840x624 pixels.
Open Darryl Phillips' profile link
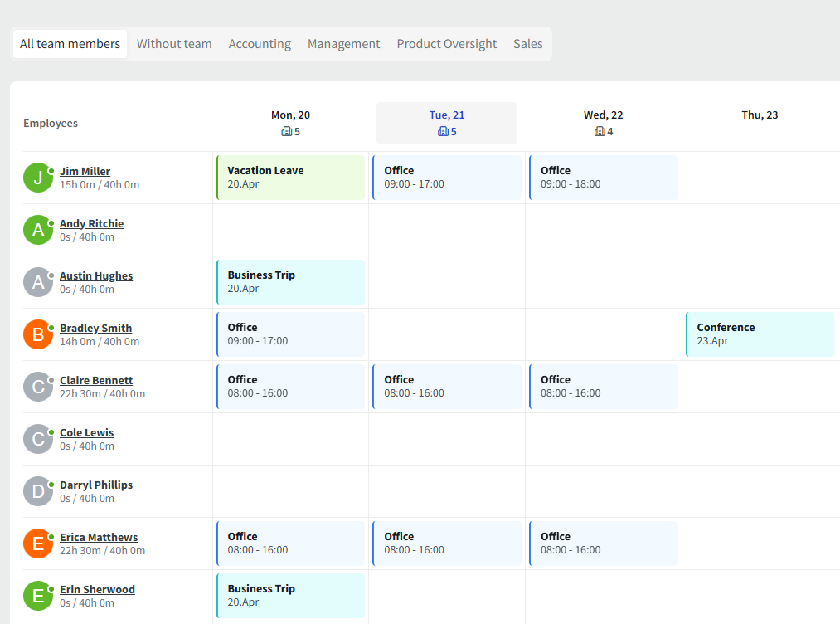96,485
